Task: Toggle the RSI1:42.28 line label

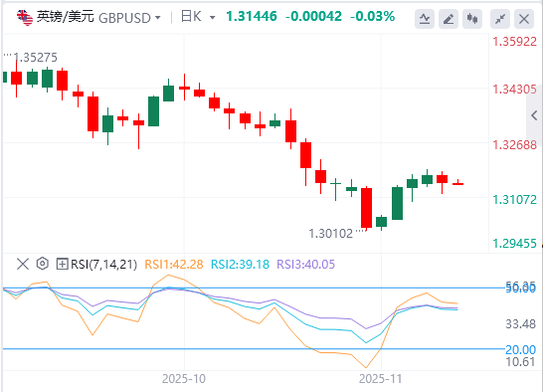Action: pos(173,265)
